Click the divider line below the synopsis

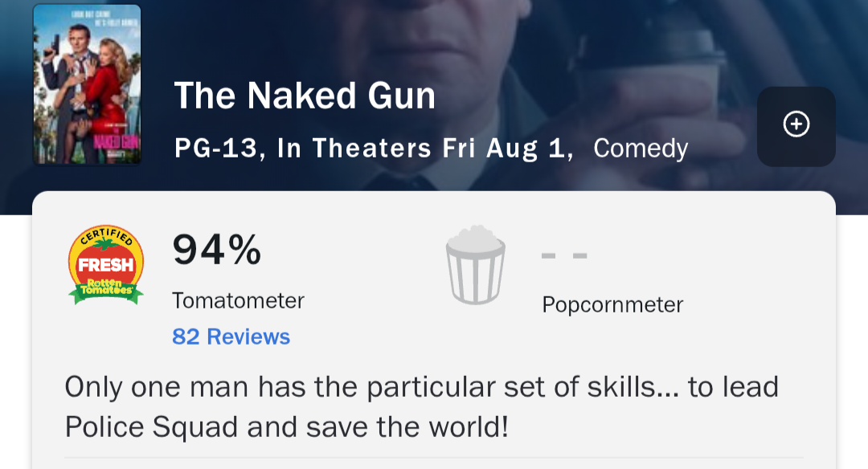pyautogui.click(x=434, y=458)
